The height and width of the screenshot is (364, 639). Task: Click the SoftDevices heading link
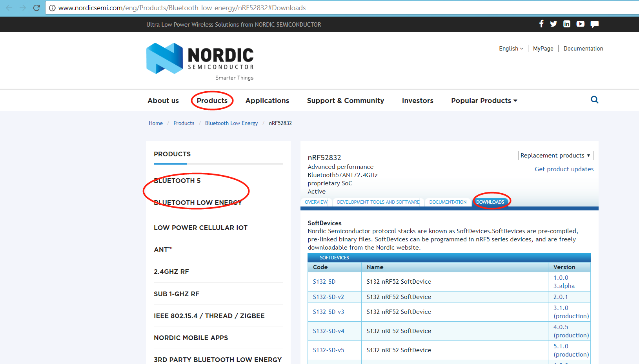tap(325, 223)
